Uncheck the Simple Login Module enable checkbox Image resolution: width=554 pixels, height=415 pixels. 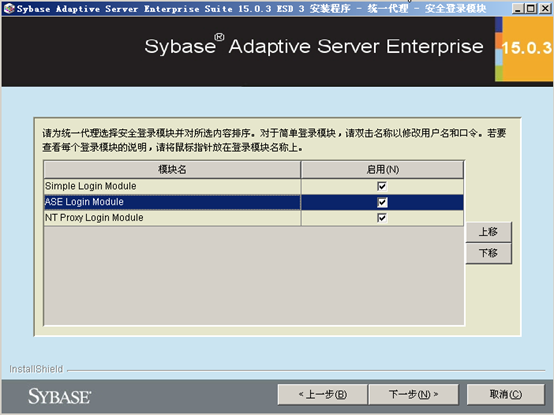click(382, 186)
